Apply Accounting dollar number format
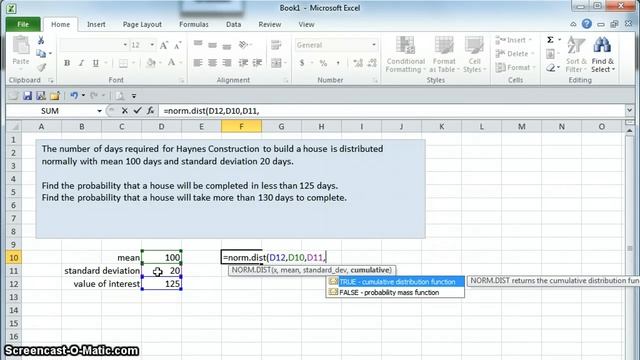The width and height of the screenshot is (640, 360). pyautogui.click(x=302, y=63)
